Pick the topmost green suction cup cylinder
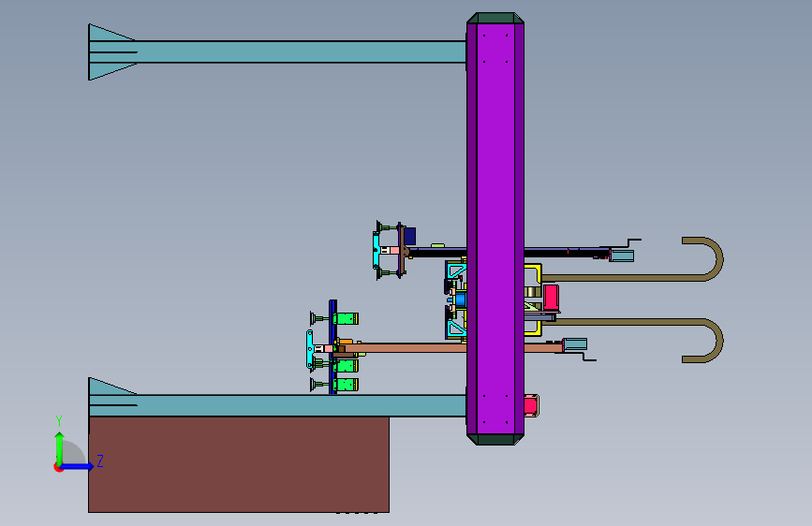 click(346, 318)
